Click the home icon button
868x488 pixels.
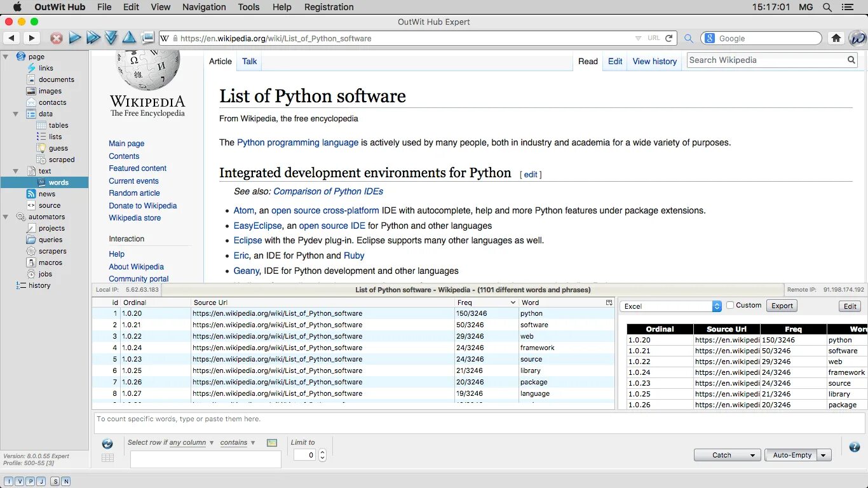(x=836, y=38)
